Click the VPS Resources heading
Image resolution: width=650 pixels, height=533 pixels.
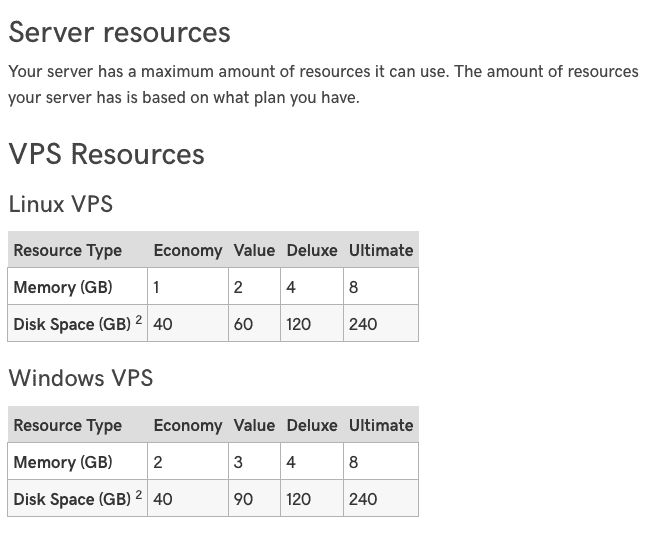[x=107, y=154]
